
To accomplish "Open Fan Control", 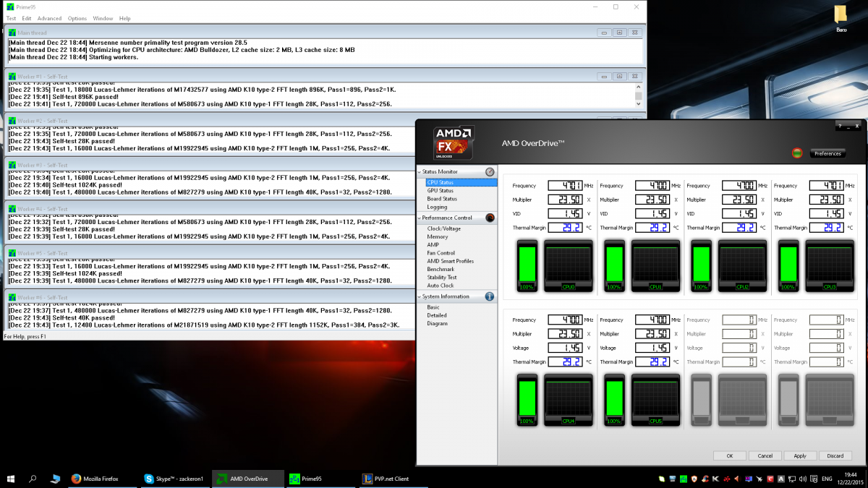I will tap(441, 253).
